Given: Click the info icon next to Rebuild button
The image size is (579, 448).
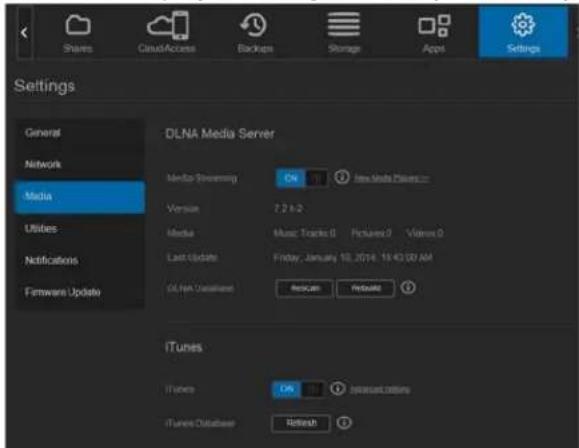Looking at the screenshot, I should pos(408,287).
